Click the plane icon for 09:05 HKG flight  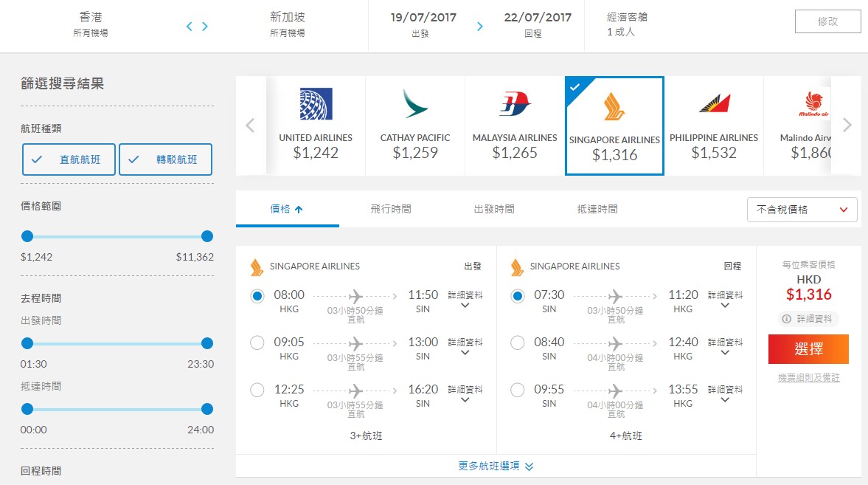(x=355, y=343)
